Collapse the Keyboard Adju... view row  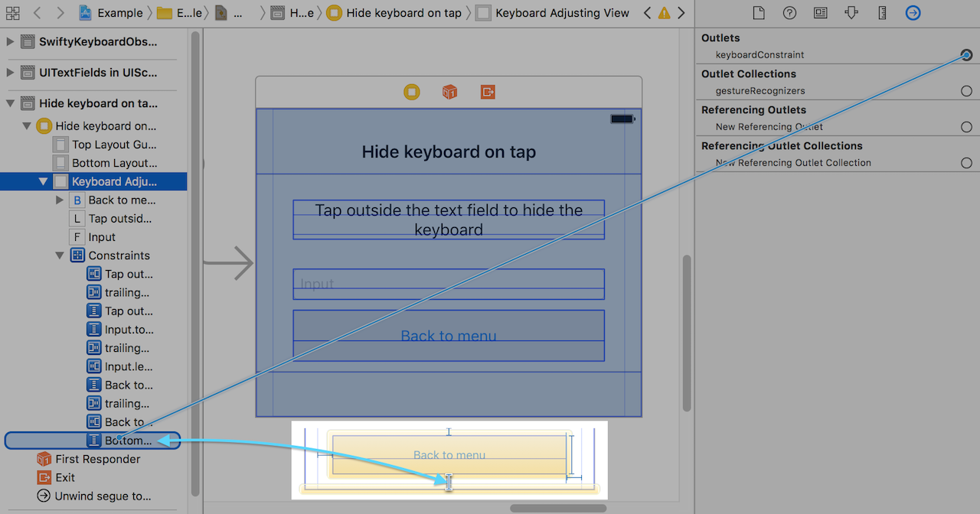click(44, 182)
